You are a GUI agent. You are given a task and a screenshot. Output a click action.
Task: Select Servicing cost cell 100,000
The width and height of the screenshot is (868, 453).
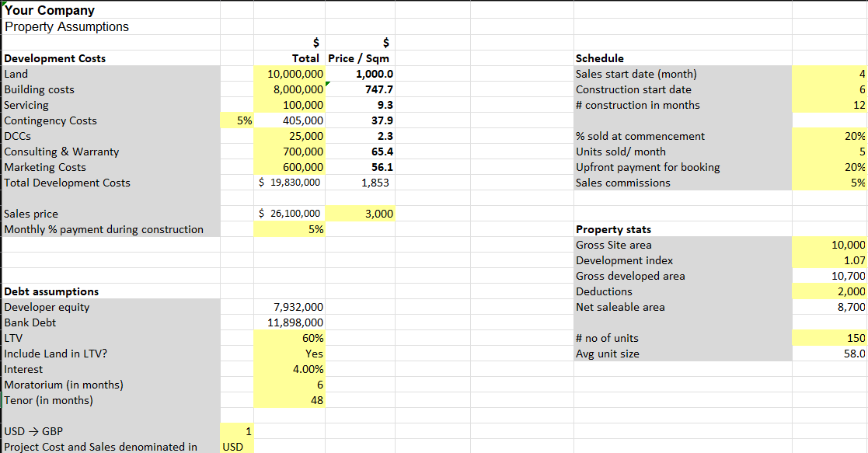290,105
